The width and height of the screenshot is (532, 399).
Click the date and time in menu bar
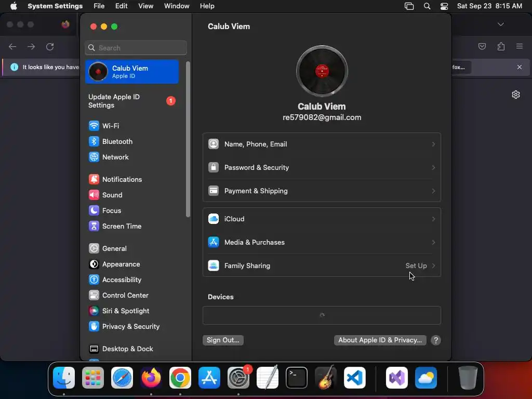point(489,6)
